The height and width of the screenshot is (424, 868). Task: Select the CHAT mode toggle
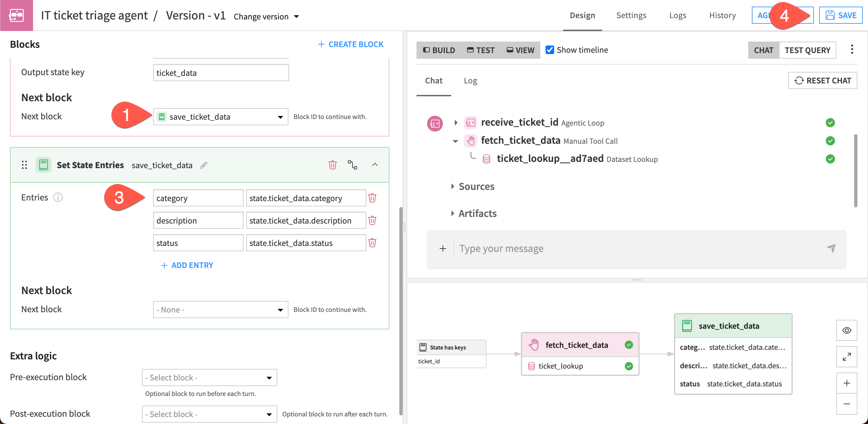pos(763,50)
